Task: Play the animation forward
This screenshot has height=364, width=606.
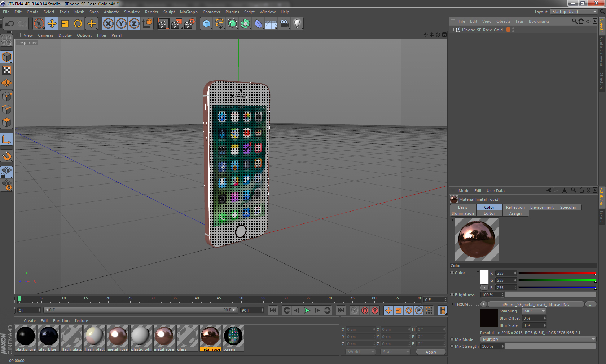Action: pyautogui.click(x=307, y=310)
